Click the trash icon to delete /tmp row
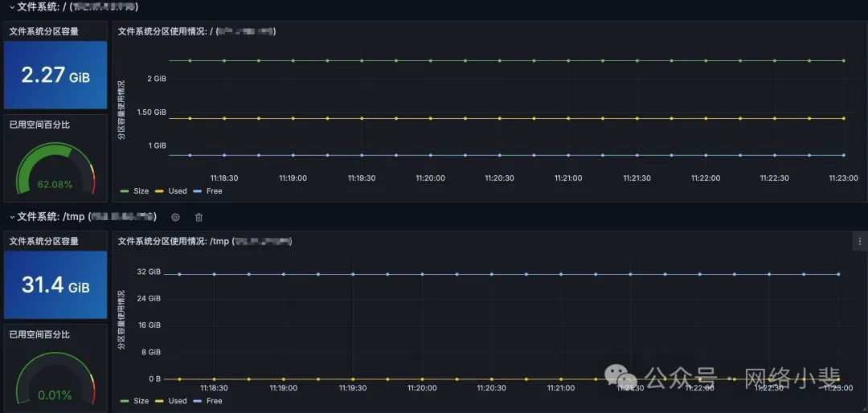This screenshot has width=868, height=413. pos(199,217)
